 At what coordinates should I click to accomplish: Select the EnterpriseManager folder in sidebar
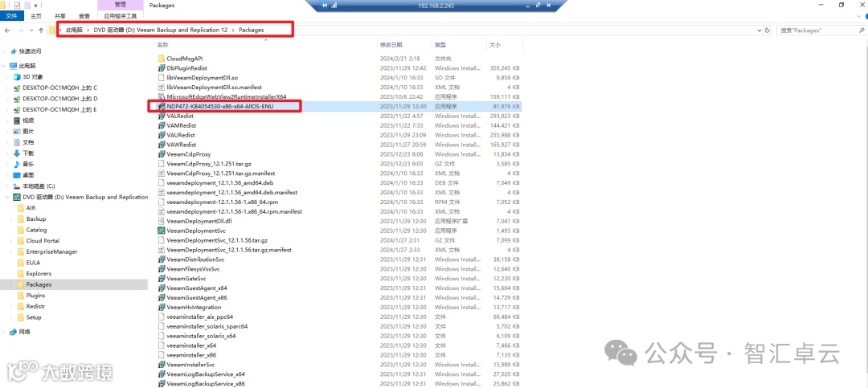[x=51, y=251]
